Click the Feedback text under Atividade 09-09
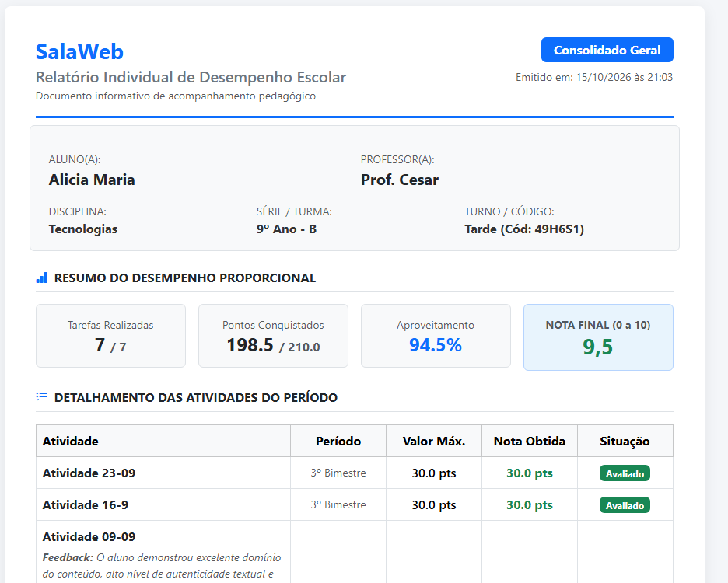 click(x=162, y=567)
